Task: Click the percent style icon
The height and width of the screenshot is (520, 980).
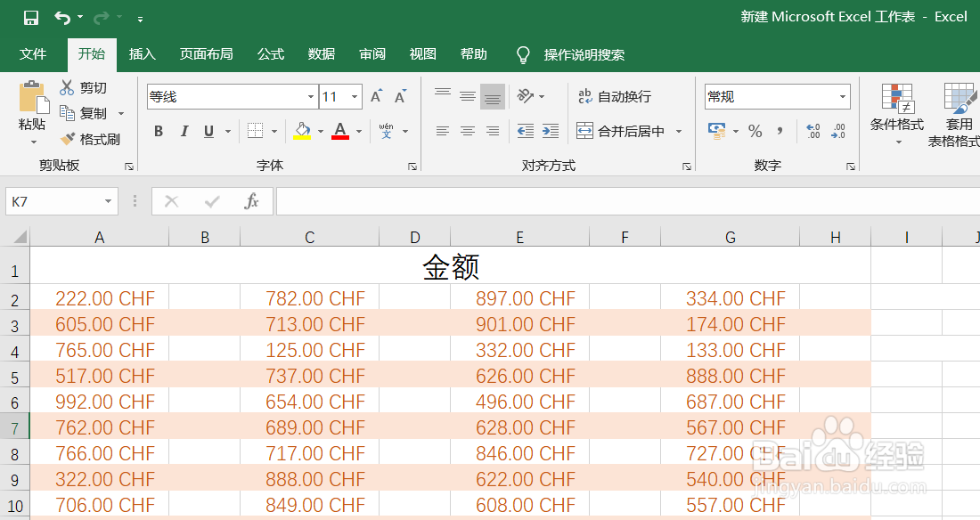Action: click(x=755, y=131)
